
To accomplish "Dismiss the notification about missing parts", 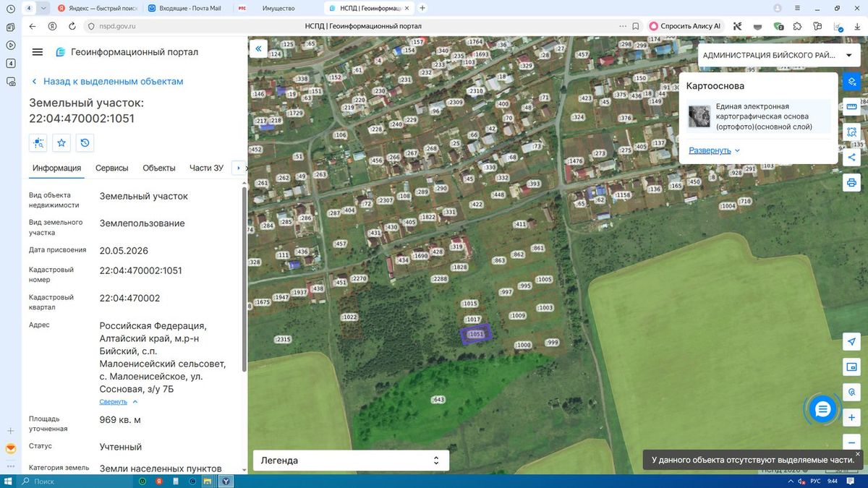I will click(x=858, y=455).
